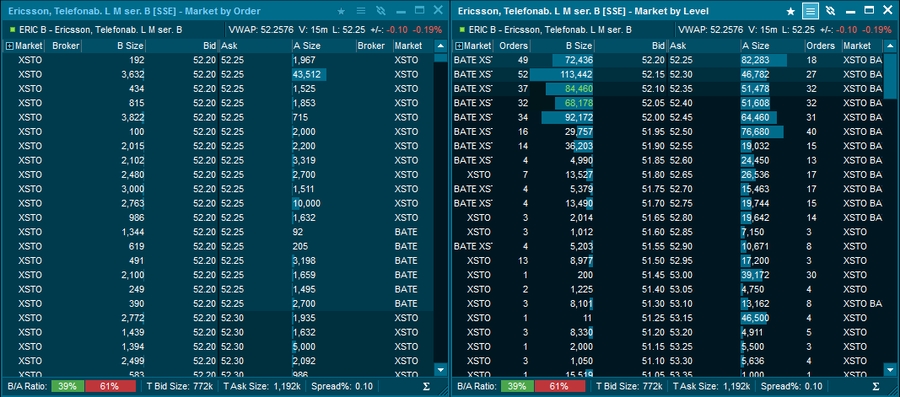Open hamburger menu in Market by Level window

(810, 11)
